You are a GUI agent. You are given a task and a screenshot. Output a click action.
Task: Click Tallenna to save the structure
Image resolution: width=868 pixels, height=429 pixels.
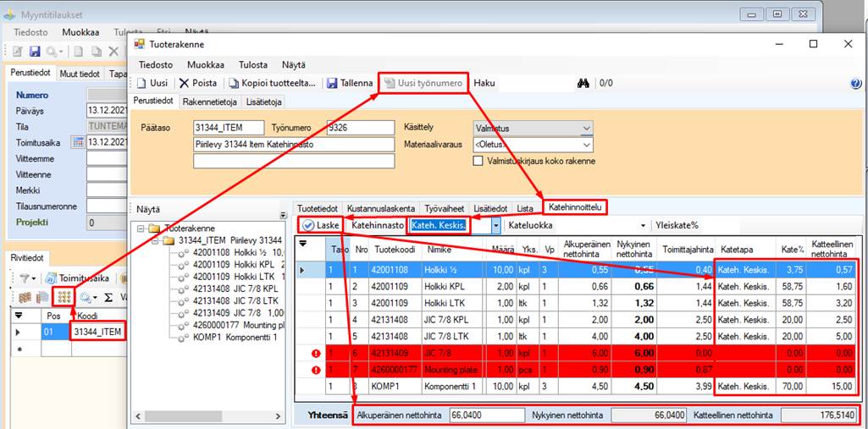[x=350, y=84]
